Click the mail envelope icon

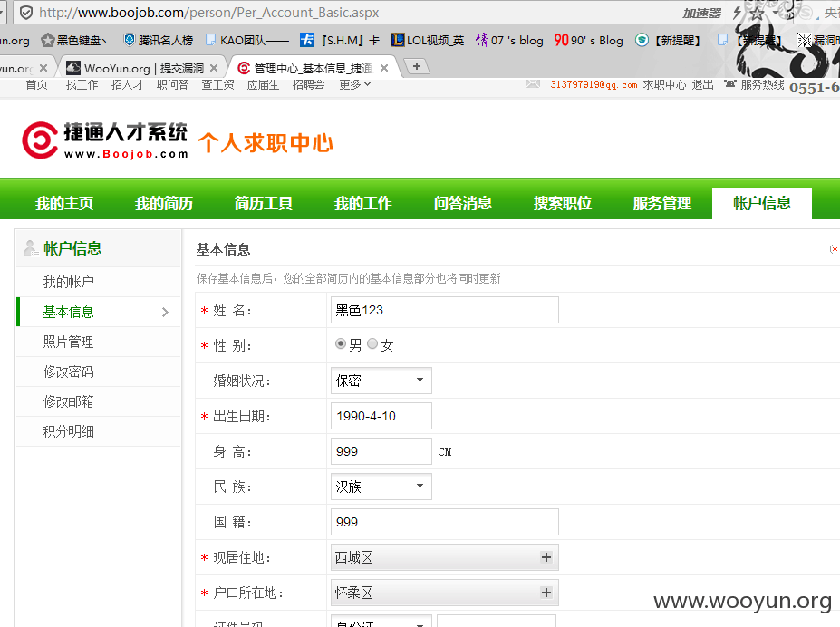click(x=533, y=84)
